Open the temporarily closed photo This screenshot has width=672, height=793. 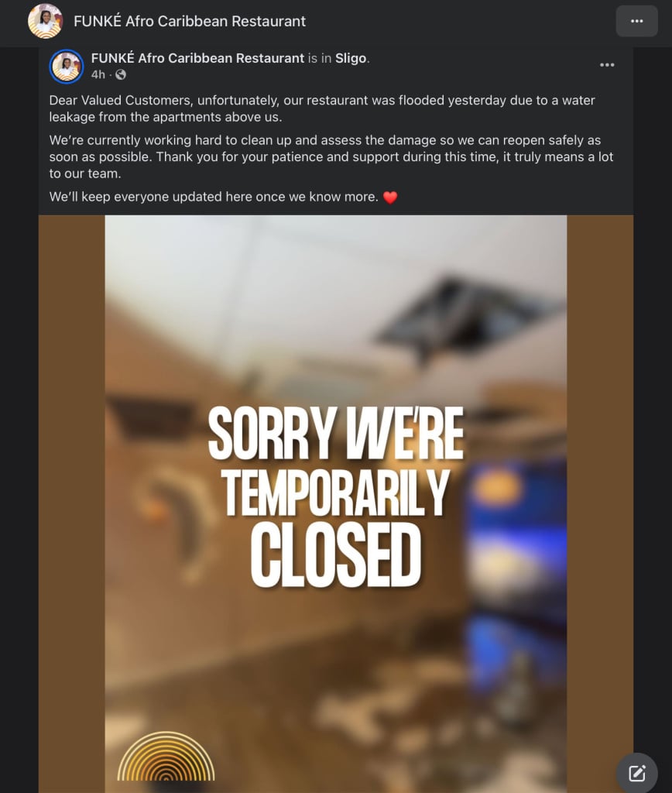[x=336, y=503]
